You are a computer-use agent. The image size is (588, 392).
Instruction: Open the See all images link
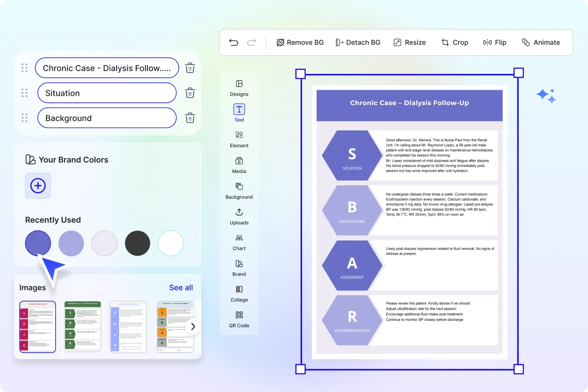[x=181, y=287]
